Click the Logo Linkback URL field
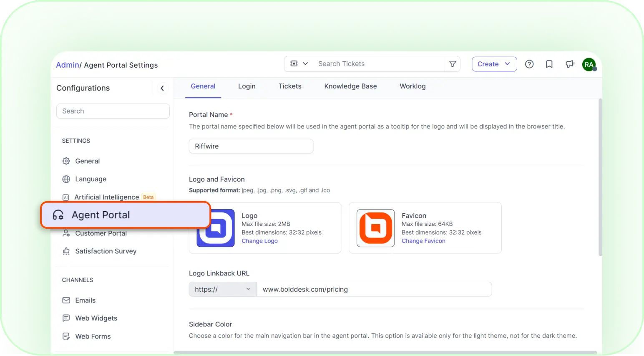 [x=374, y=290]
